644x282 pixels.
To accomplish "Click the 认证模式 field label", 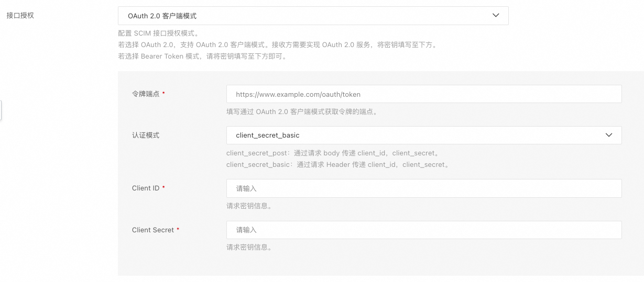I will 146,135.
